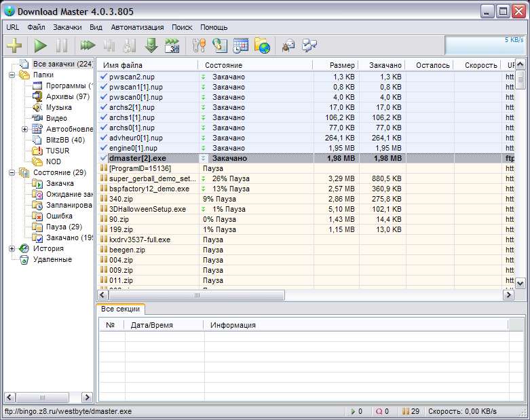Click the paused count 29 status icon

click(x=406, y=411)
